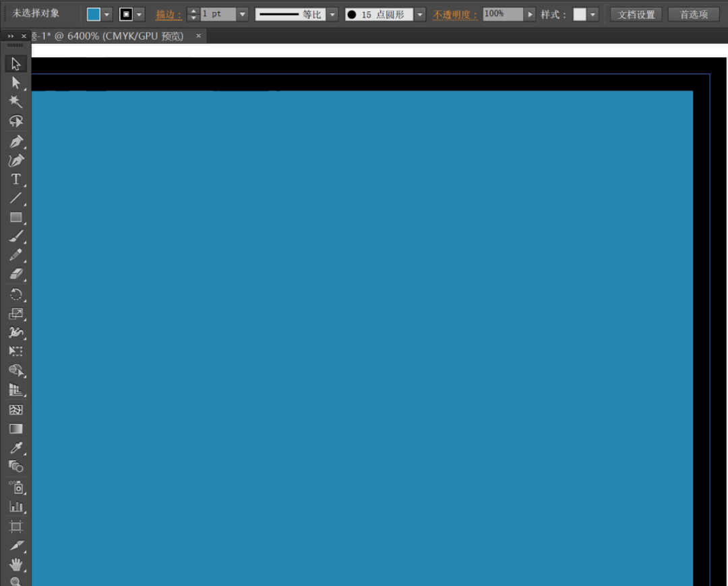Select the Rotate tool

[16, 295]
